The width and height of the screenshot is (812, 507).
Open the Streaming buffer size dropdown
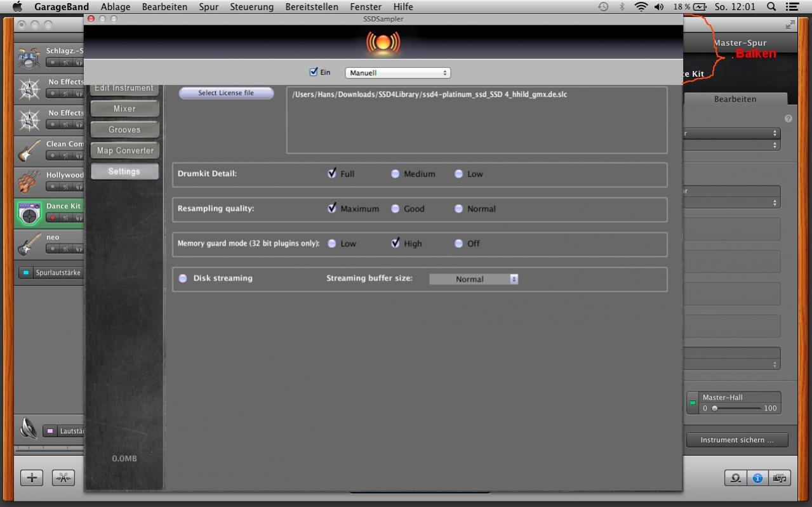coord(474,279)
